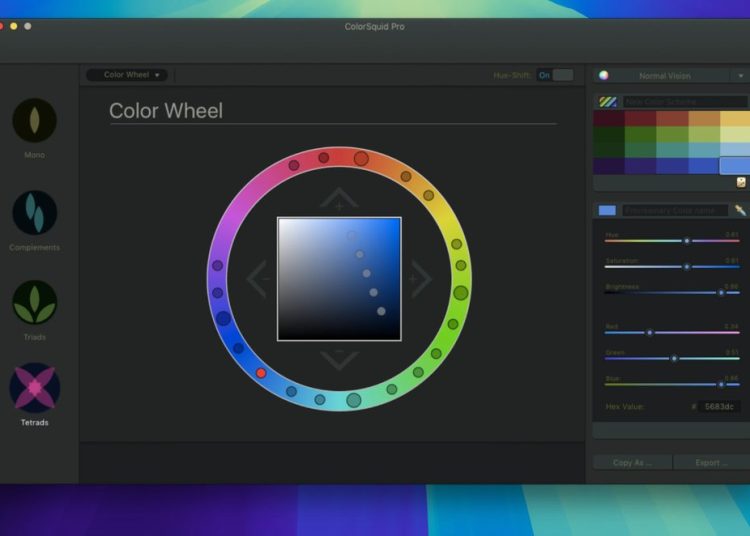Click the New Color Scheme name field

pos(684,102)
